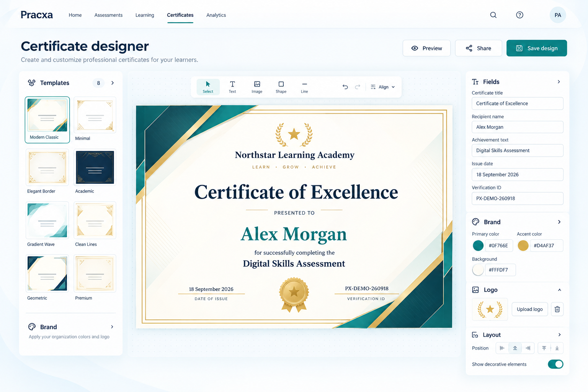
Task: Click the primary color teal swatch
Action: coord(478,245)
